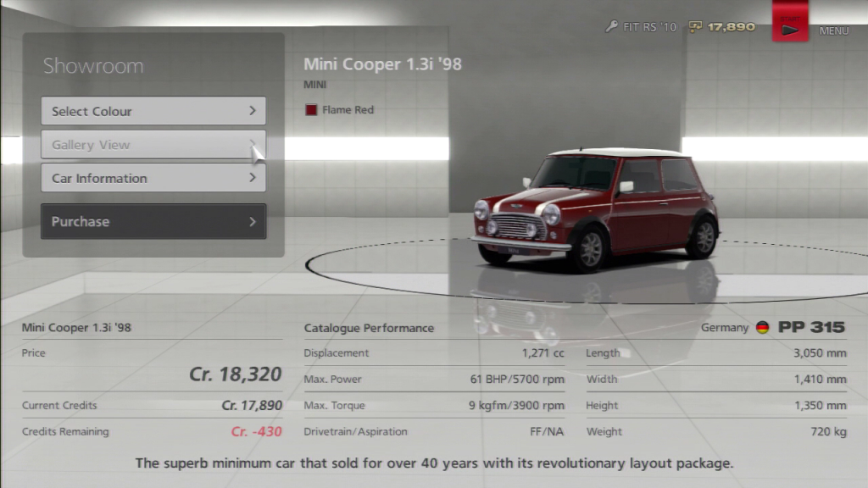Click the Catalogue Performance heading
Screen dimensions: 868x488
click(x=369, y=328)
